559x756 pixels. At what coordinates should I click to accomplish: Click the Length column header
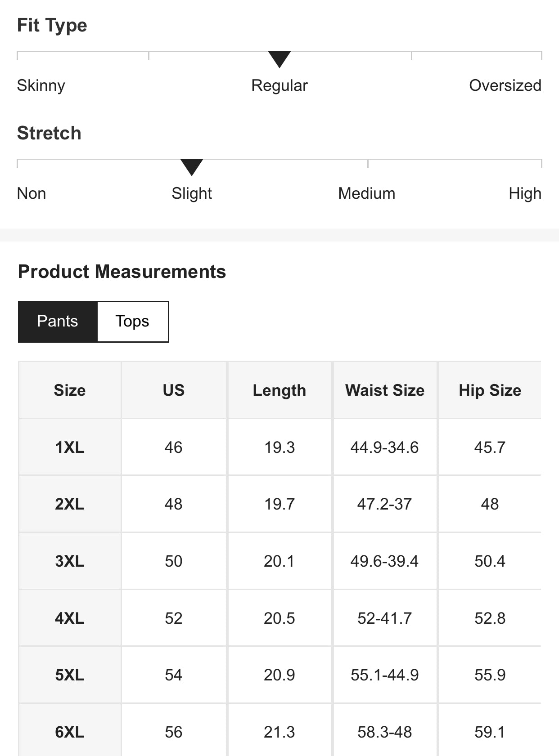point(279,390)
